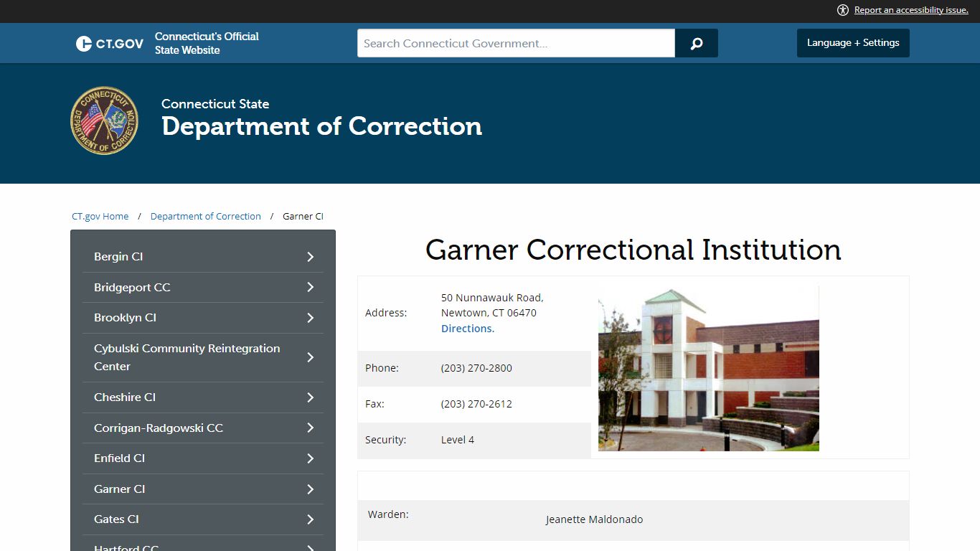The width and height of the screenshot is (980, 551).
Task: Expand the chevron beside Garner CI
Action: (x=311, y=489)
